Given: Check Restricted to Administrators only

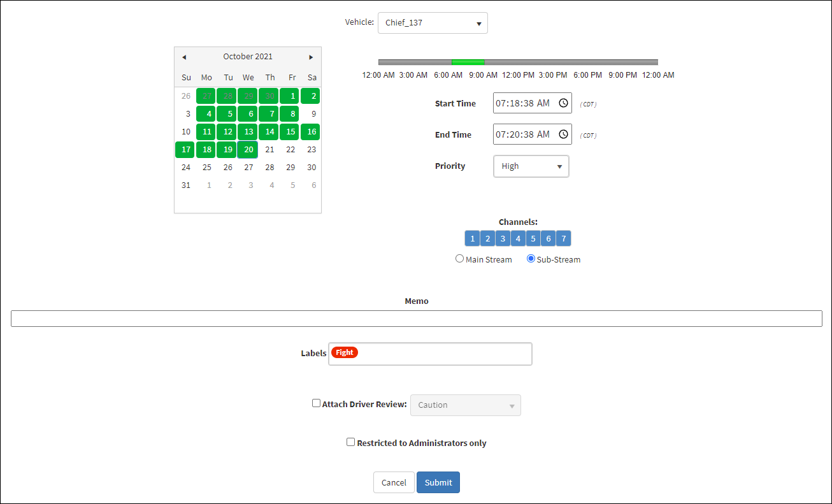Looking at the screenshot, I should (350, 442).
